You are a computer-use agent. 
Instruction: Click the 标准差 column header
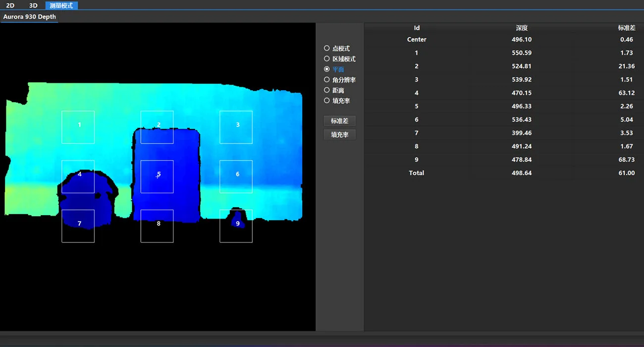(627, 28)
